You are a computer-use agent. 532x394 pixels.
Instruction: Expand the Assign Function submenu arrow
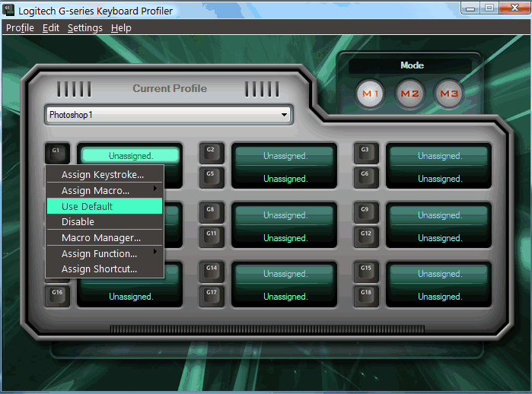click(155, 251)
